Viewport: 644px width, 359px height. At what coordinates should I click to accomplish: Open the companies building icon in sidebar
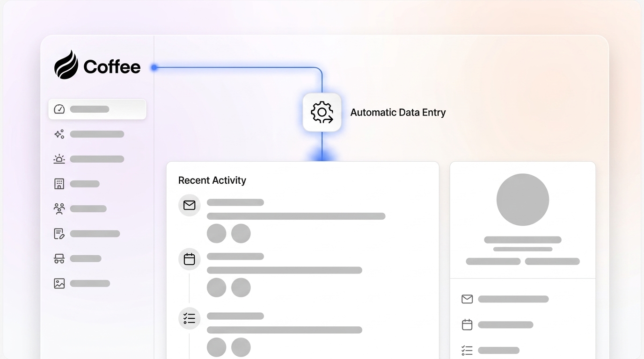pos(59,183)
